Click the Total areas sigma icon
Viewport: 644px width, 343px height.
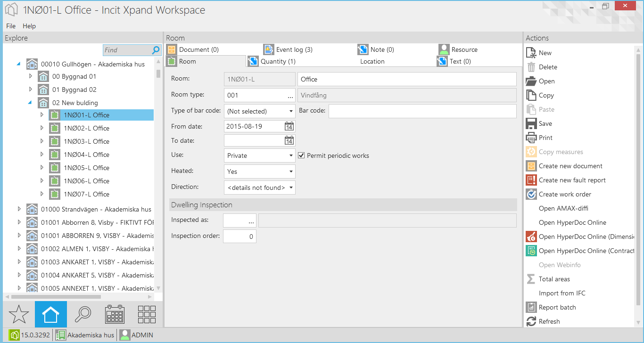(531, 279)
